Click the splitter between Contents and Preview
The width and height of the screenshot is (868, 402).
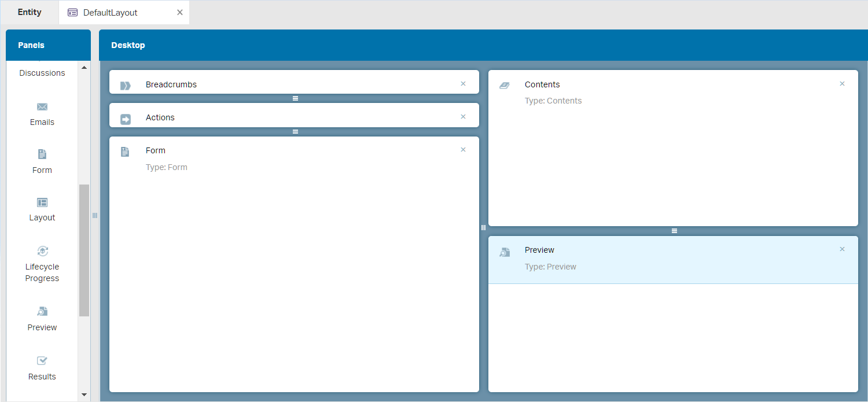674,231
